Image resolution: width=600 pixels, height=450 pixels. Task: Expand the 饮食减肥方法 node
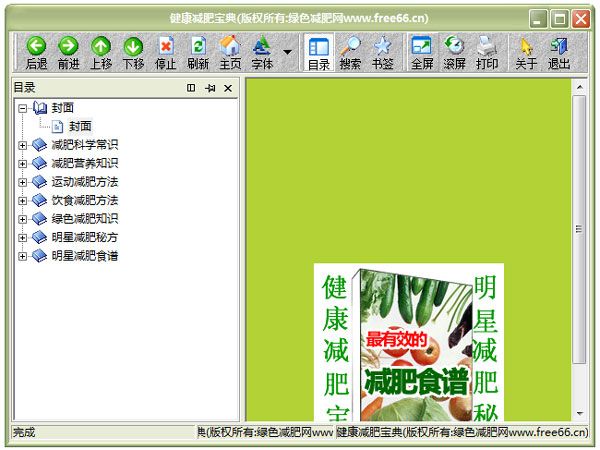pos(23,201)
